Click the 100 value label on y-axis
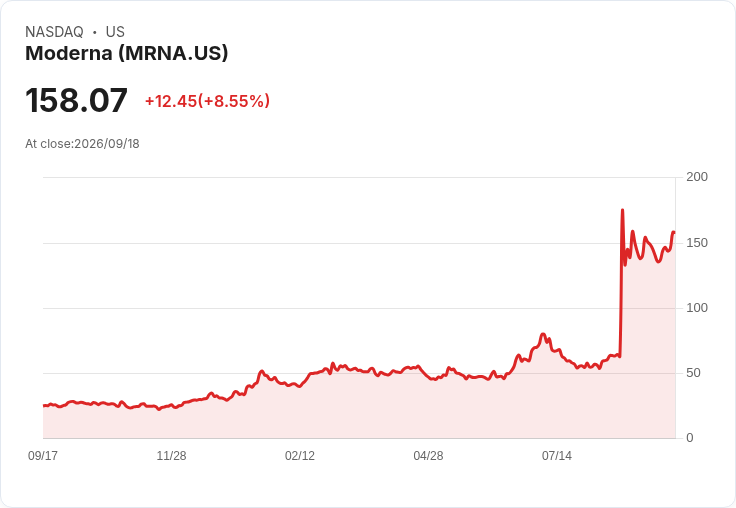Screen dimensions: 736x508 point(697,308)
